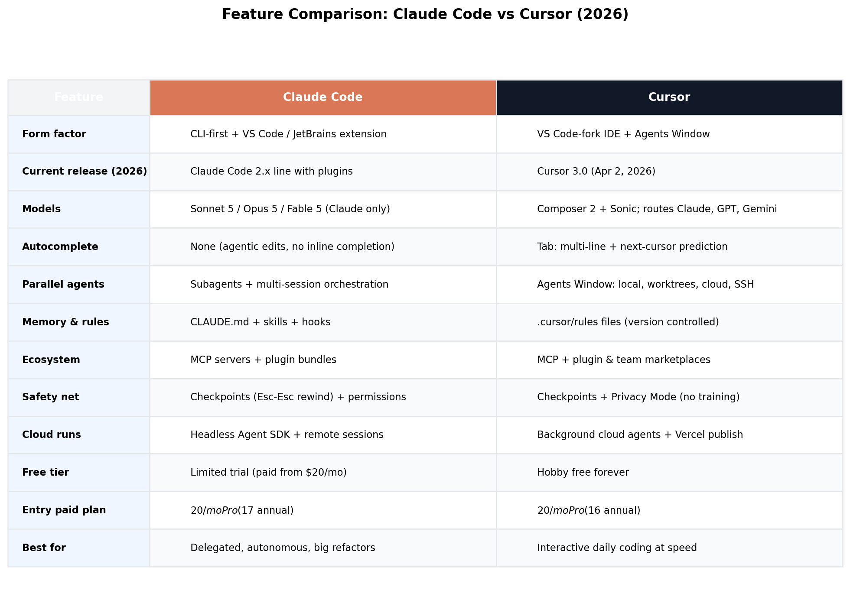Click the 'Feature' column header
The image size is (850, 616).
point(78,97)
